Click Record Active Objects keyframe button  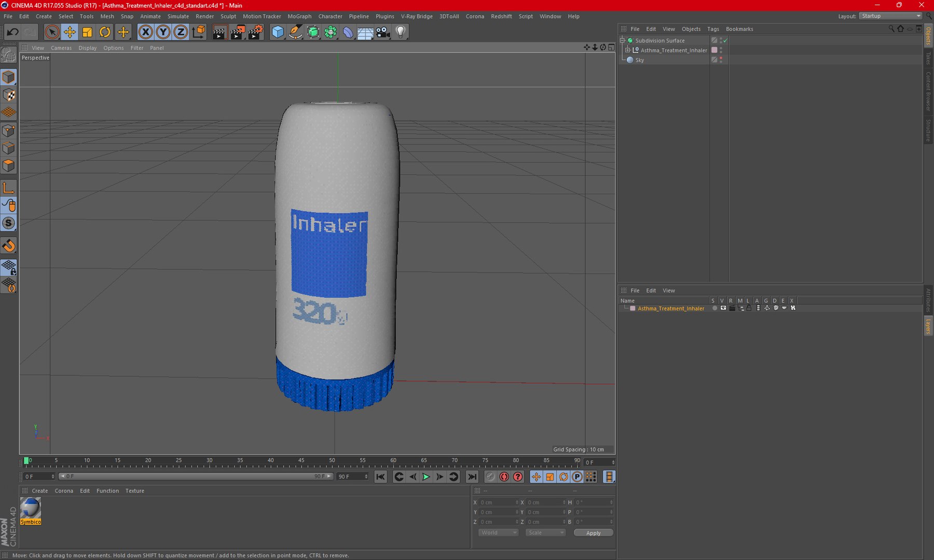coord(490,477)
